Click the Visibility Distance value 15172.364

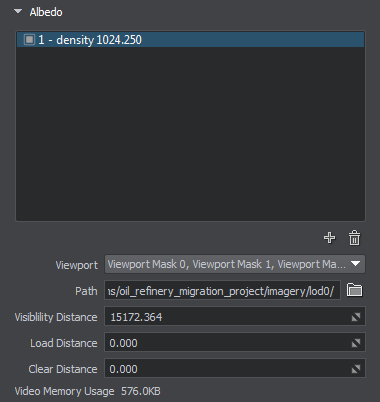click(x=136, y=317)
